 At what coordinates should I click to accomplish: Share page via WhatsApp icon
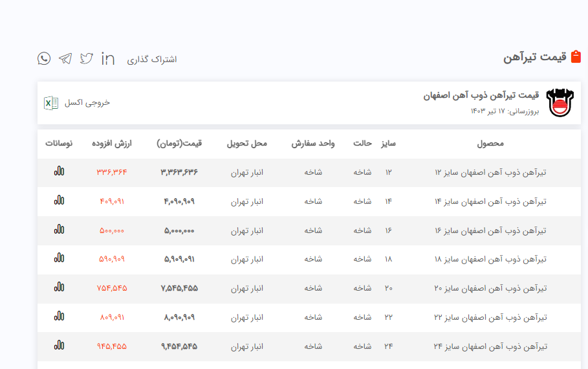[44, 59]
